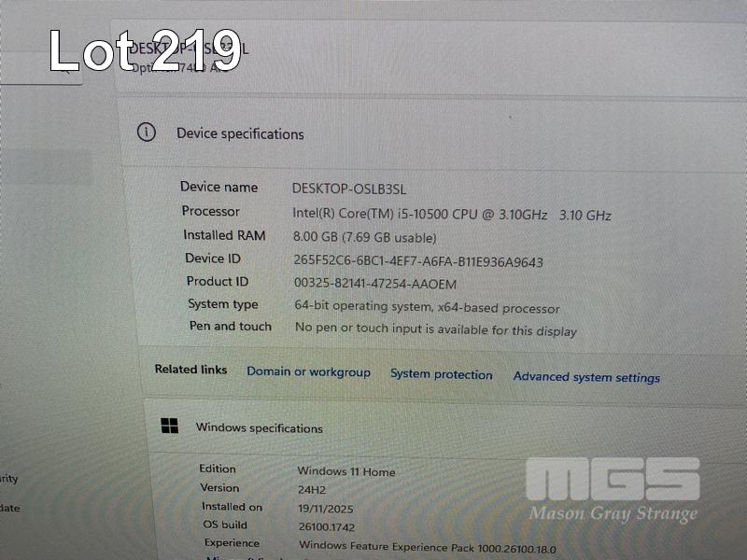Click the device name DESKTOP-OSLB3SL value

click(348, 188)
